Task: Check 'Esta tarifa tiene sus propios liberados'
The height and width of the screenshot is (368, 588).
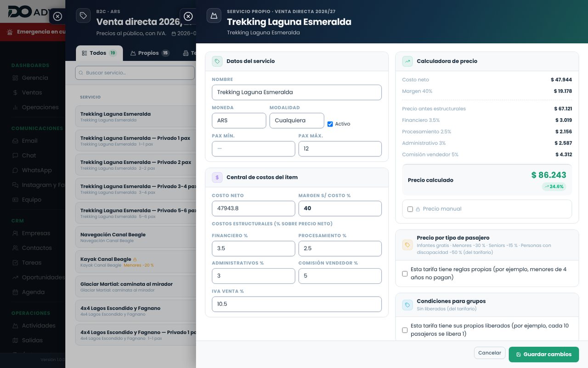Action: 405,330
